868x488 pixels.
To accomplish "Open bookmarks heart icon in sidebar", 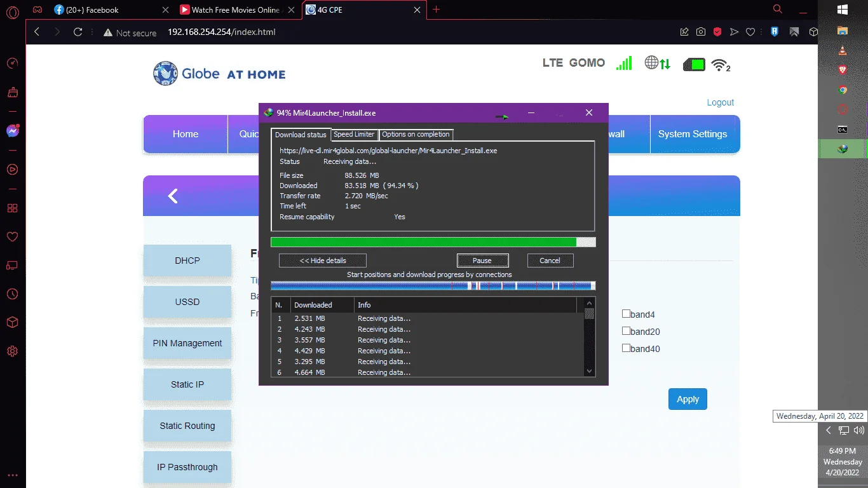I will (x=12, y=237).
